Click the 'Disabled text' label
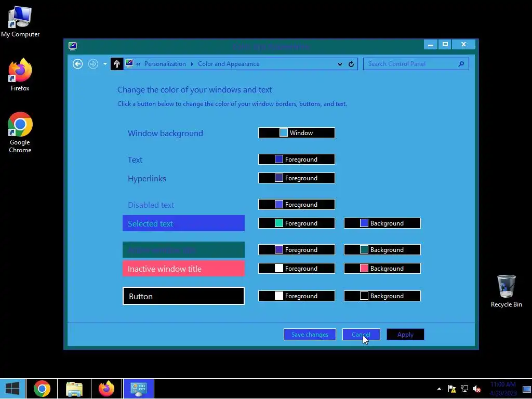This screenshot has height=399, width=532. click(x=151, y=205)
